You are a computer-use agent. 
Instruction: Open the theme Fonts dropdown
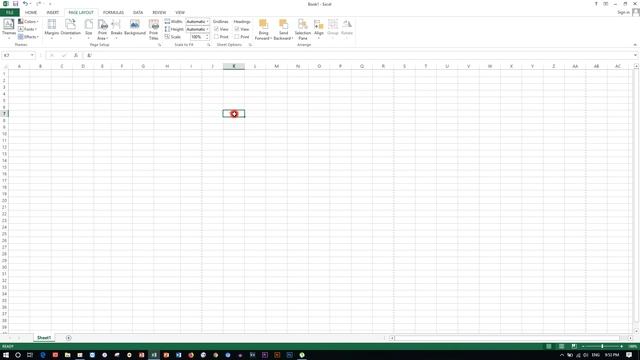(27, 29)
